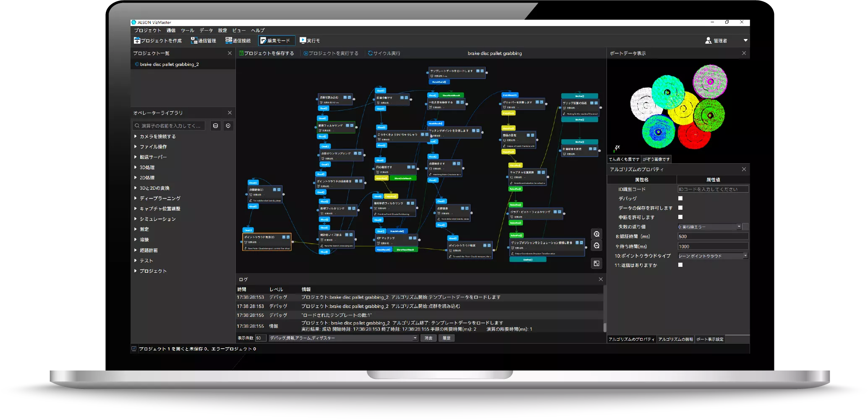868x420 pixels.
Task: Switch to ポート表示設定 tab
Action: pos(710,339)
